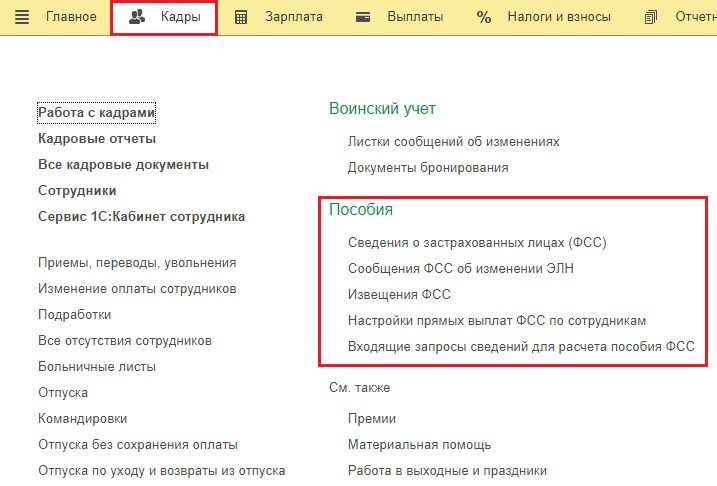Click the documents icon next to Отчетность
This screenshot has height=486, width=717.
tap(652, 17)
